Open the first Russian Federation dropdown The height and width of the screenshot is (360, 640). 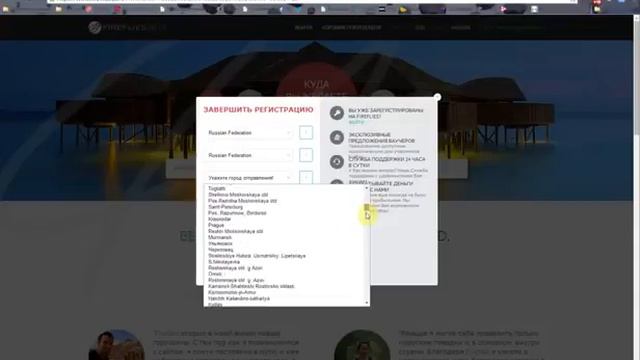point(249,133)
